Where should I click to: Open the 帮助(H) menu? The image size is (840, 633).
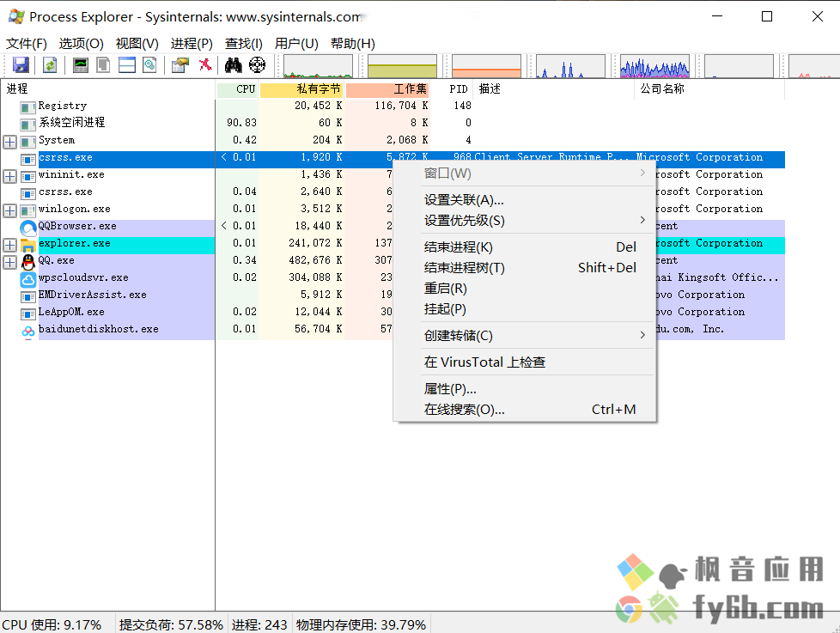coord(352,44)
